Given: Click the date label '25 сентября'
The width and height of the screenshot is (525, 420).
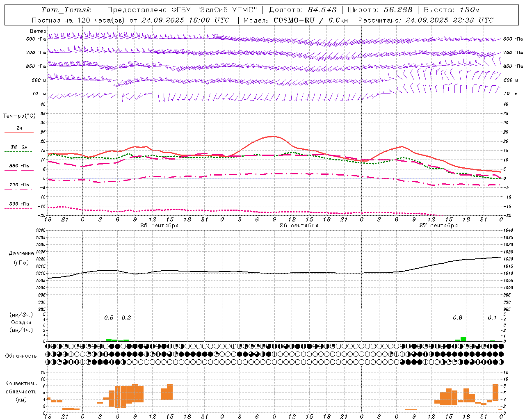Looking at the screenshot, I should click(x=159, y=226).
